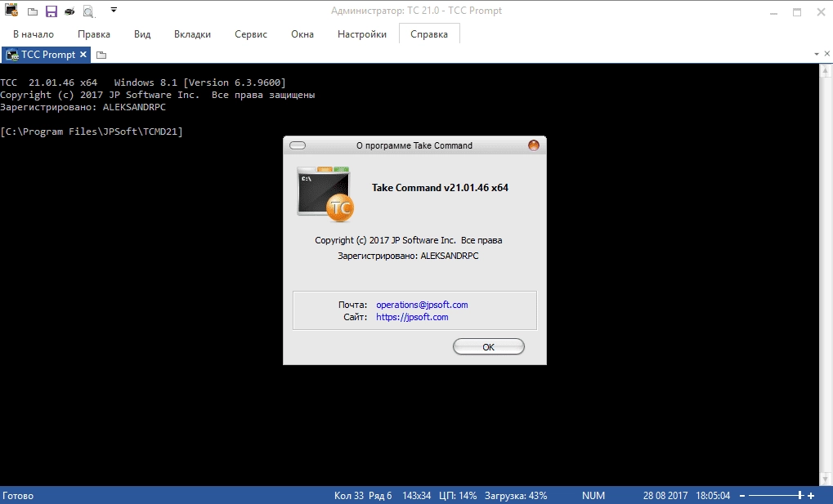Click the open folder icon in quick access toolbar

[x=33, y=11]
